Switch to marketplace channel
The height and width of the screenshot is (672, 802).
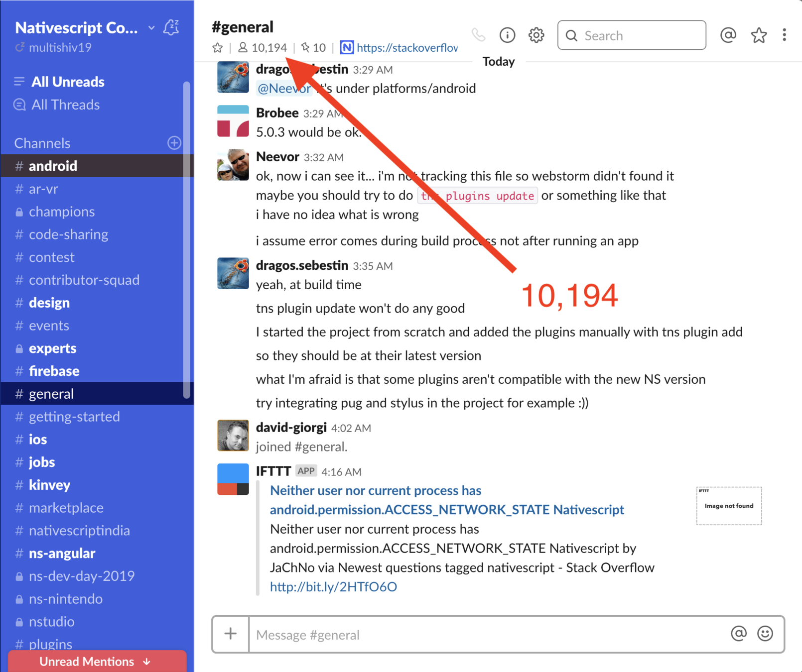pos(96,508)
